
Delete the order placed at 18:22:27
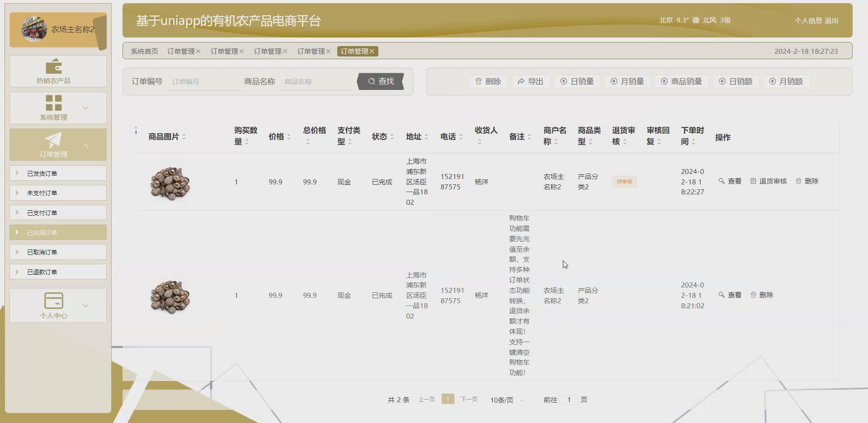(807, 181)
